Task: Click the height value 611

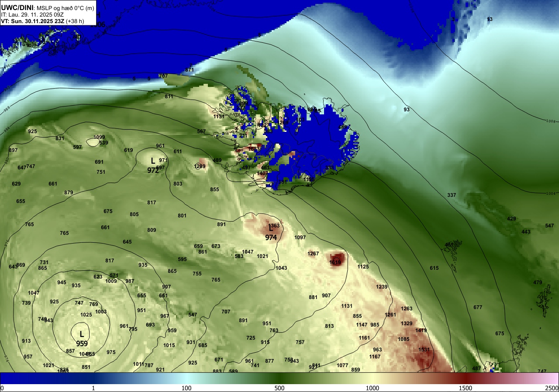Action: pyautogui.click(x=178, y=151)
